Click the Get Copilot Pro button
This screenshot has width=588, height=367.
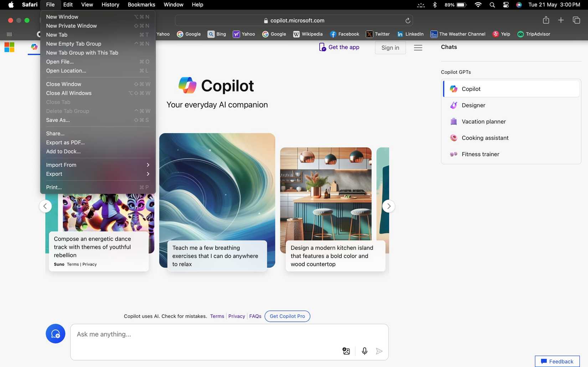pos(287,316)
